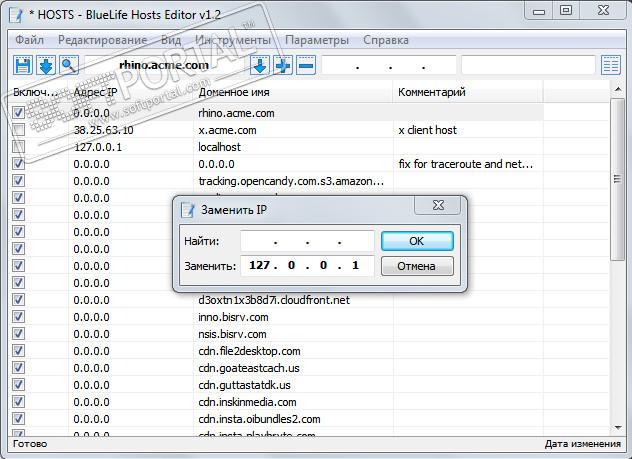The image size is (632, 459).
Task: Select the cdn.file2desktop.com cell
Action: tap(249, 351)
